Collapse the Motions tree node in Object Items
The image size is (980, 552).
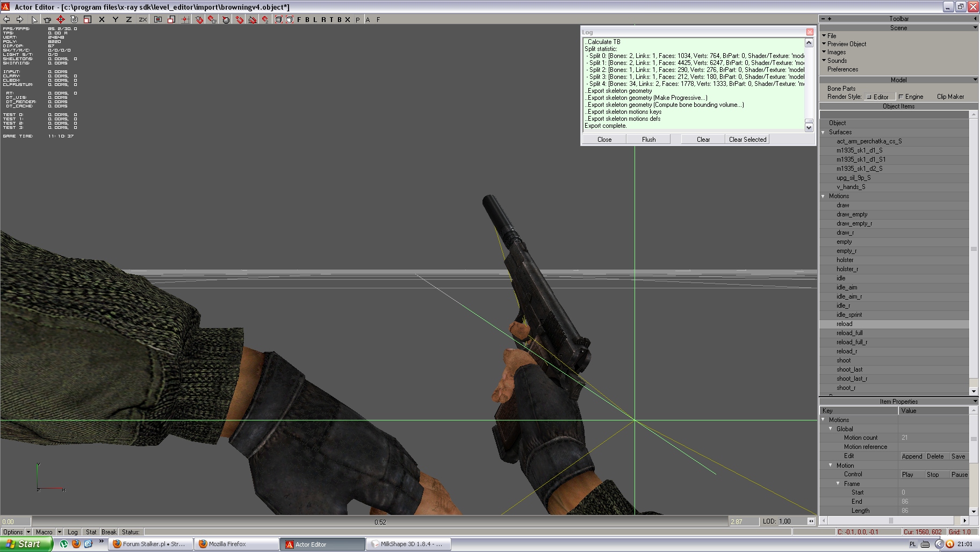pos(823,196)
